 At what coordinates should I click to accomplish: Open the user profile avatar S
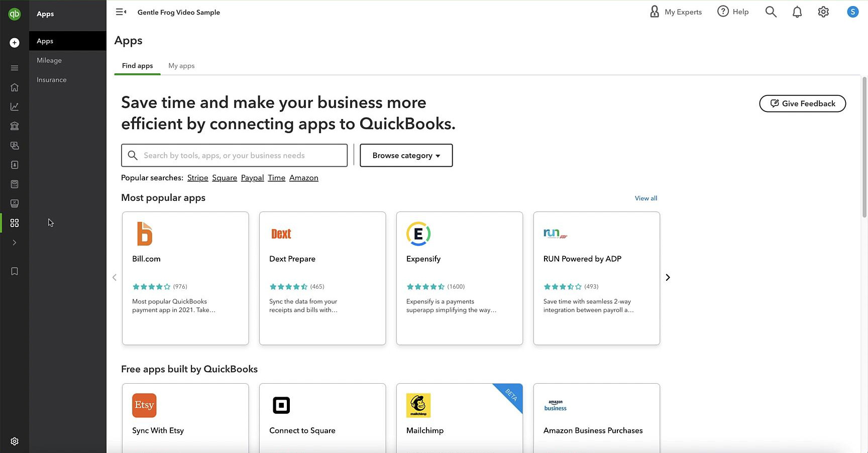tap(852, 12)
